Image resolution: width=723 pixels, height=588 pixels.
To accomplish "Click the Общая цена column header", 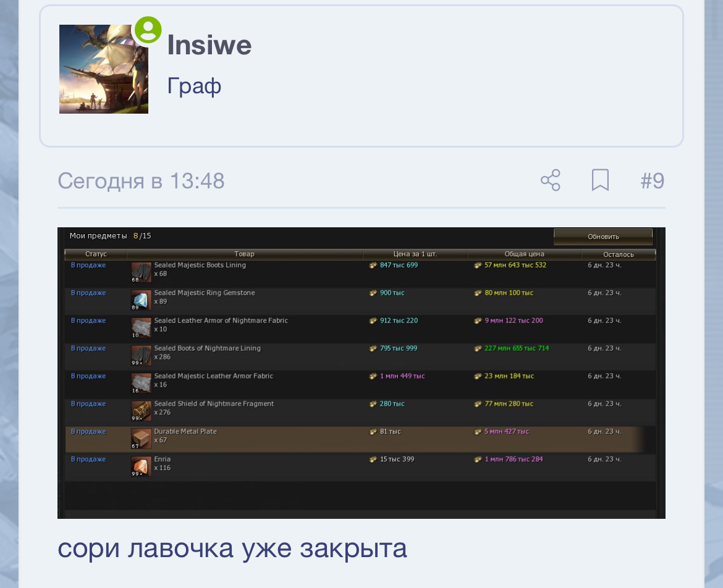I will 524,254.
